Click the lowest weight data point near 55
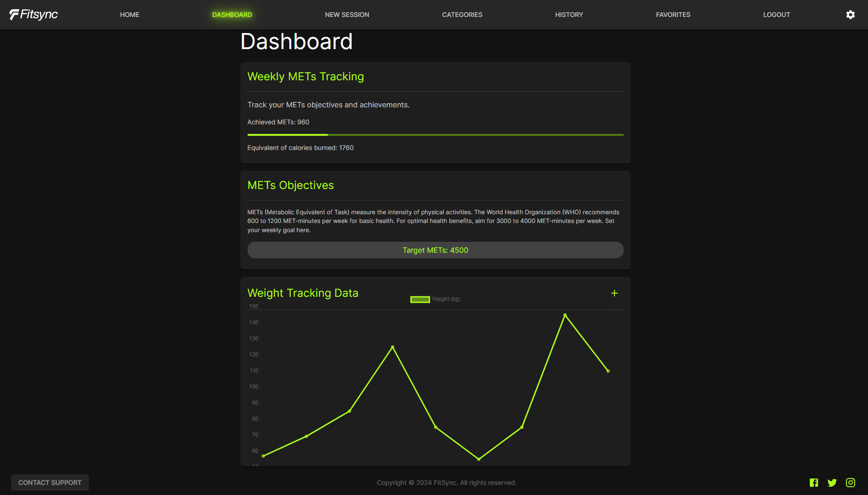The height and width of the screenshot is (495, 868). (x=479, y=459)
